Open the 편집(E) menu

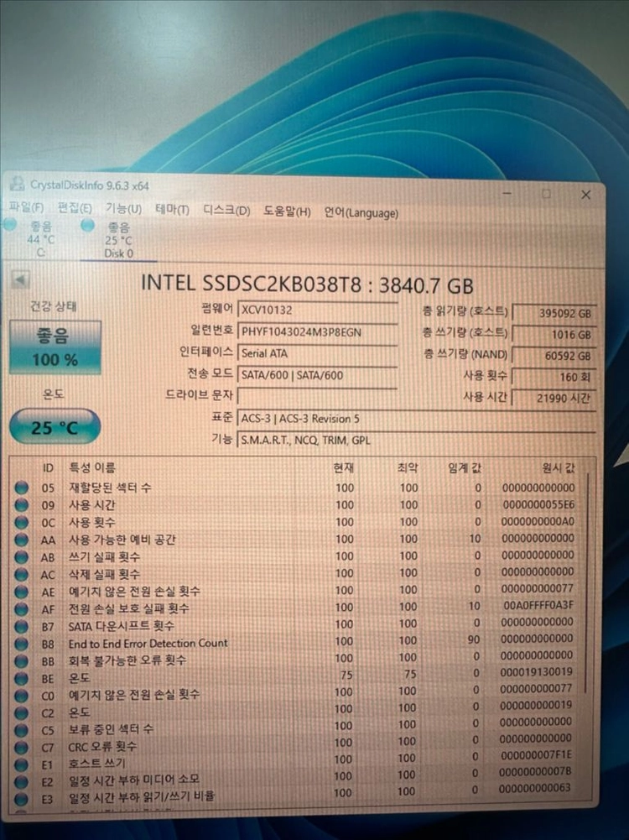[x=75, y=208]
